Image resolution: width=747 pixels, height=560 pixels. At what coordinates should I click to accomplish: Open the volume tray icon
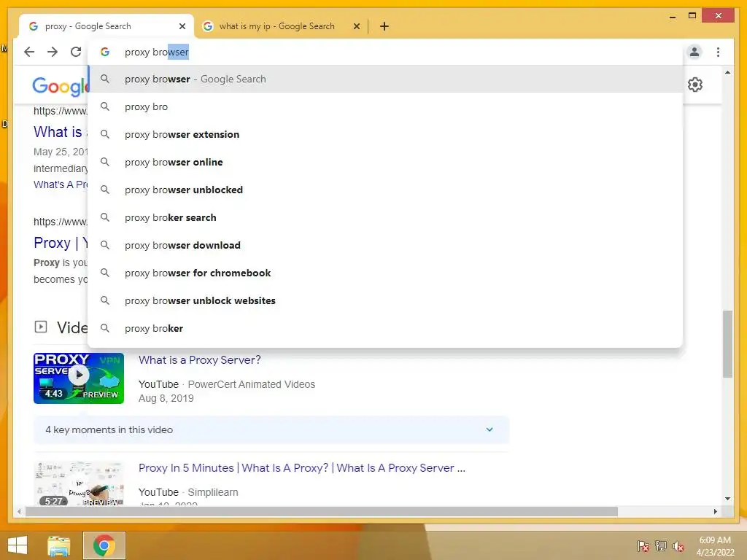point(678,546)
